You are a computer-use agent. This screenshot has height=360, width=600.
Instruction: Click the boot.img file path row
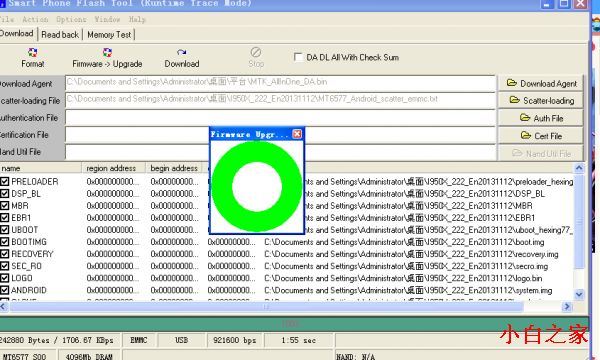pyautogui.click(x=404, y=242)
